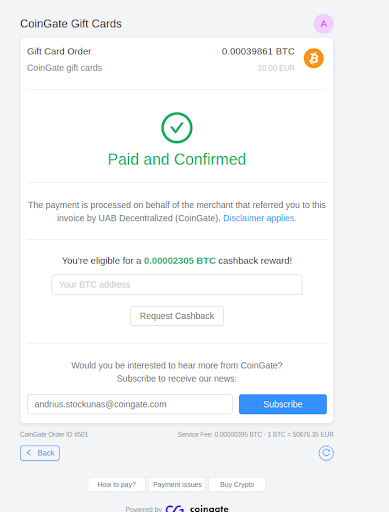The height and width of the screenshot is (512, 389).
Task: Click Request Cashback button
Action: [x=177, y=316]
